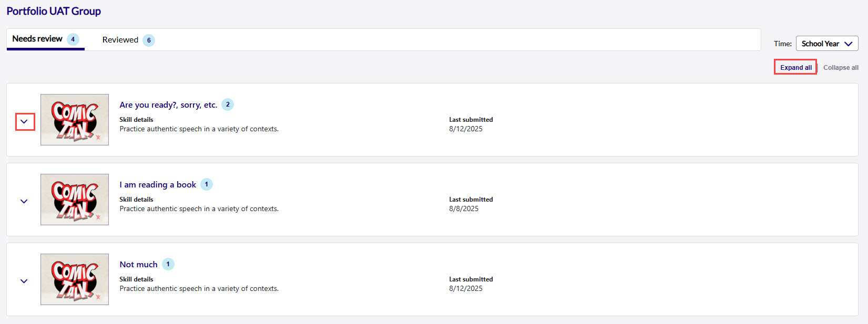Switch to the Reviewed tab

click(x=120, y=40)
